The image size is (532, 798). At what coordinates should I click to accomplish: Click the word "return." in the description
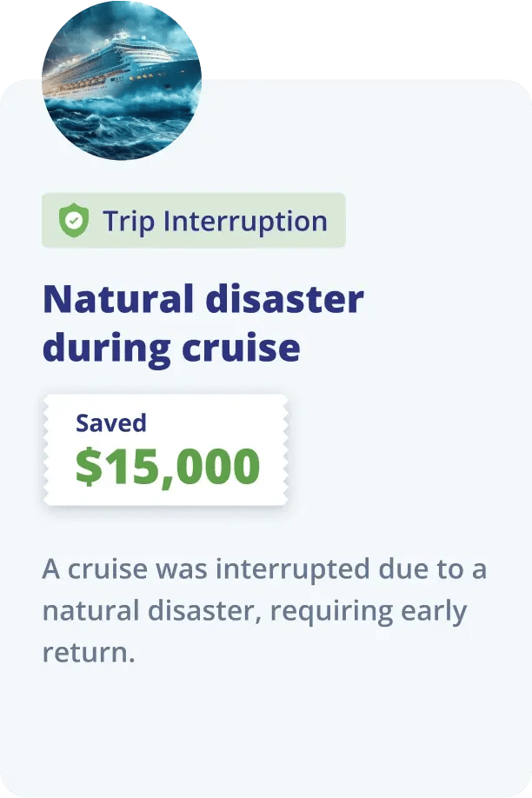click(89, 651)
